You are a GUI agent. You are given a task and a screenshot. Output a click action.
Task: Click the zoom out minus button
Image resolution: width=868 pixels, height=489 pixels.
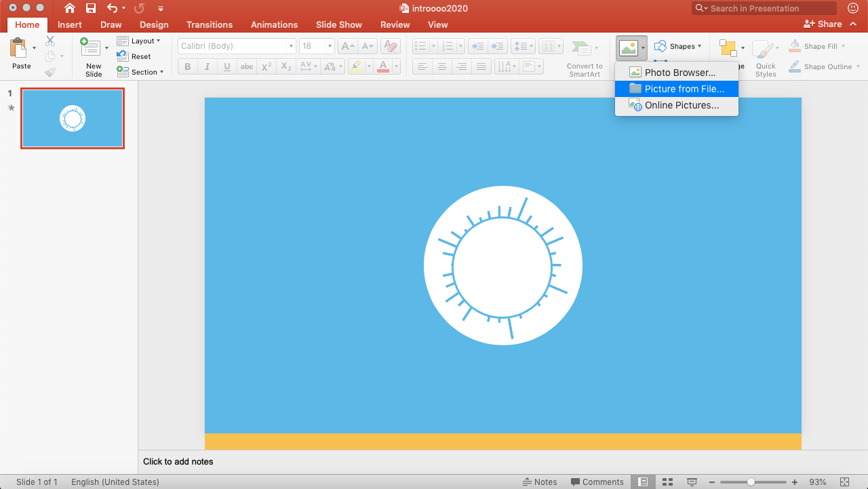713,482
